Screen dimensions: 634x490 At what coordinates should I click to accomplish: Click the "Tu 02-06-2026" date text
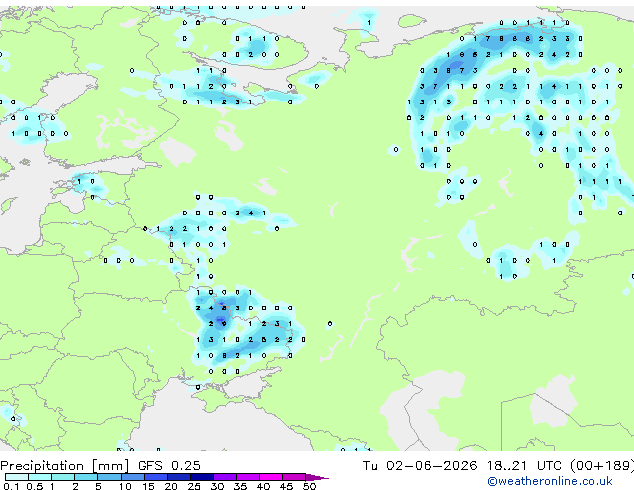coord(420,465)
